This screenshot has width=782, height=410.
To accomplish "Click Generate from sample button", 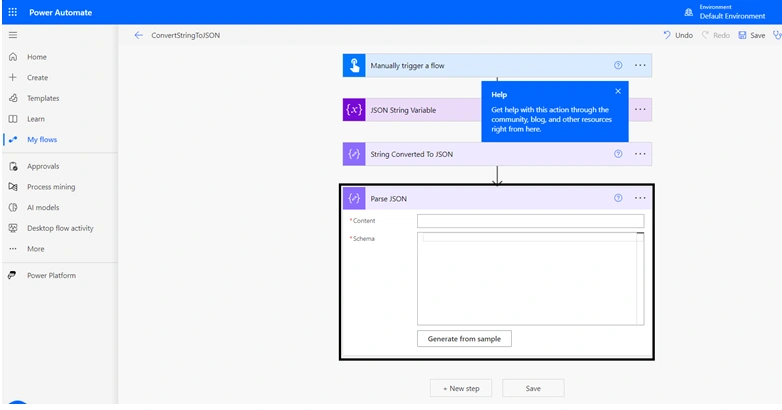I will click(x=464, y=339).
